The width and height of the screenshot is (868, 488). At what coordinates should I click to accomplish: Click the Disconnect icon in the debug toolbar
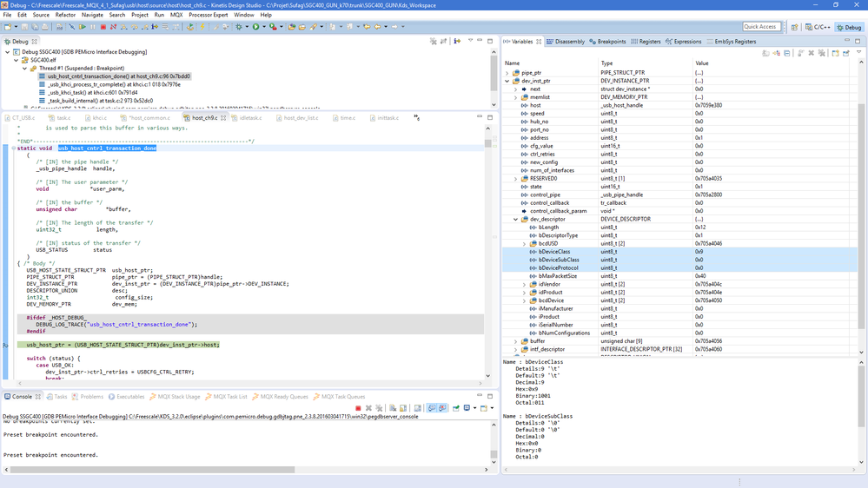[113, 27]
